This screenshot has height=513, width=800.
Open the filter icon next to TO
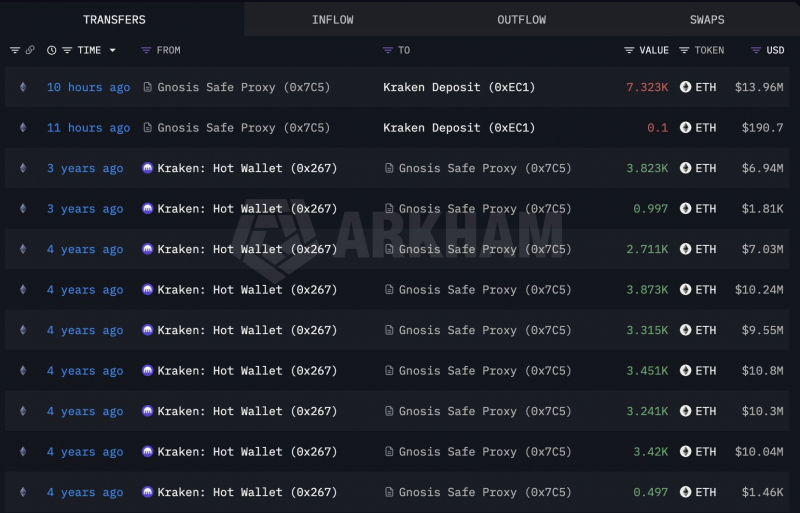[388, 50]
